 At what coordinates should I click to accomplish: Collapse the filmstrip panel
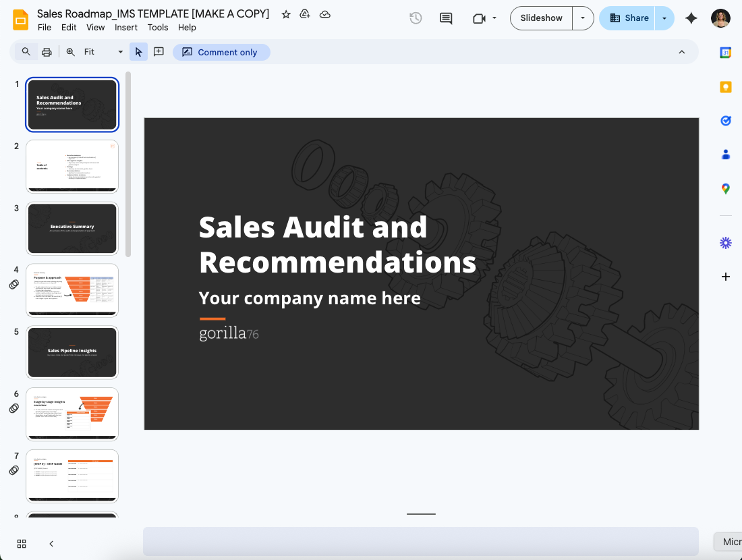tap(51, 544)
